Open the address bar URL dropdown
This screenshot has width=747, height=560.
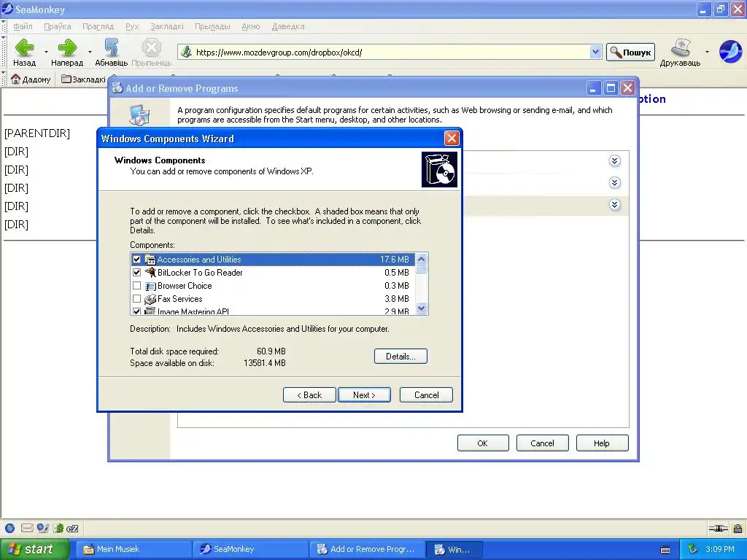click(x=595, y=52)
